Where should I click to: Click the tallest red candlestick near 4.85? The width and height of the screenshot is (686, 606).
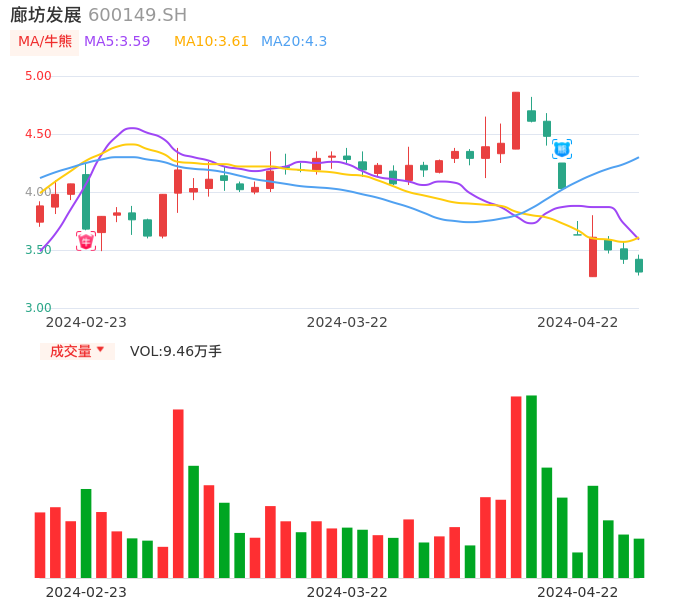[516, 121]
